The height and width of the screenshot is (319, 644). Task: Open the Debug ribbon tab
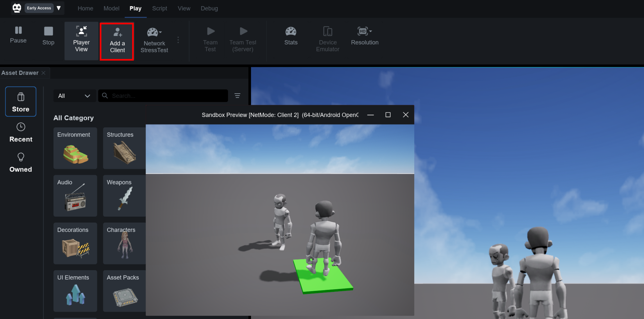tap(209, 8)
